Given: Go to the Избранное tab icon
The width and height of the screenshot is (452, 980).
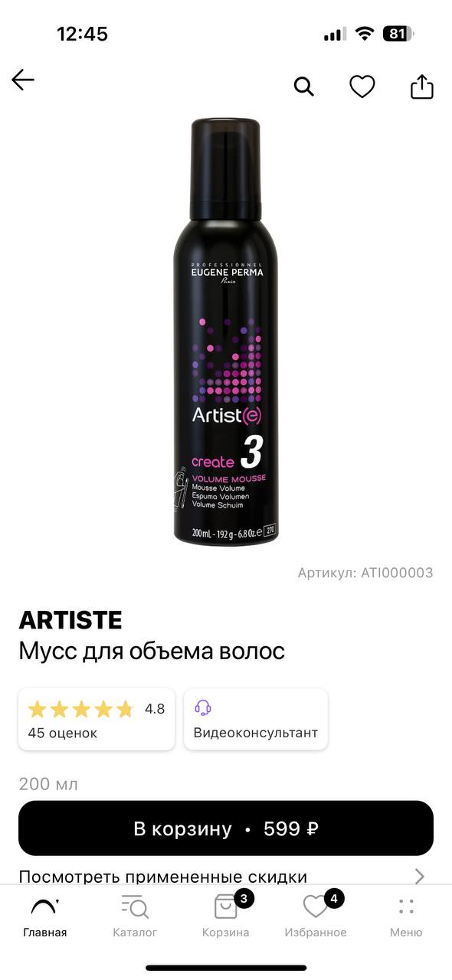Looking at the screenshot, I should point(316,907).
